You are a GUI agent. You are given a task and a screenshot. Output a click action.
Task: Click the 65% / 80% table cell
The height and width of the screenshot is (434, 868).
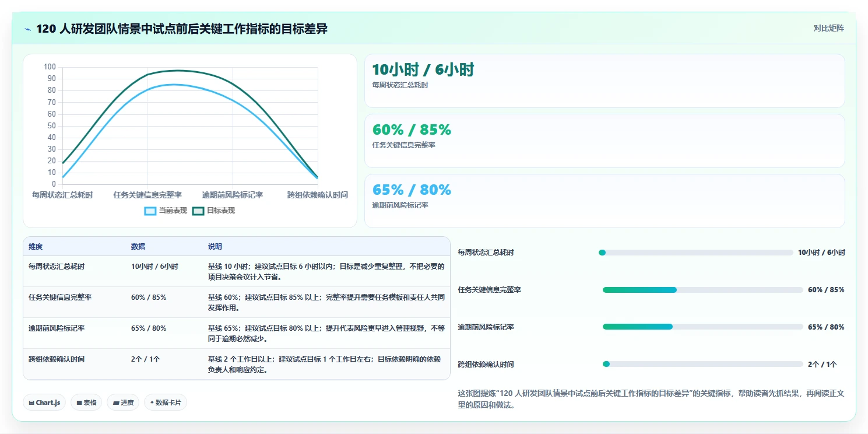point(149,328)
